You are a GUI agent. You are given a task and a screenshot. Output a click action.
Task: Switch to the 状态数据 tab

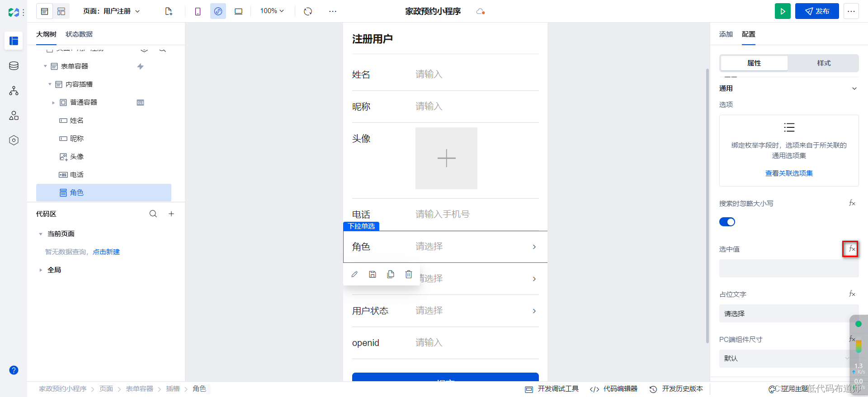(x=79, y=34)
